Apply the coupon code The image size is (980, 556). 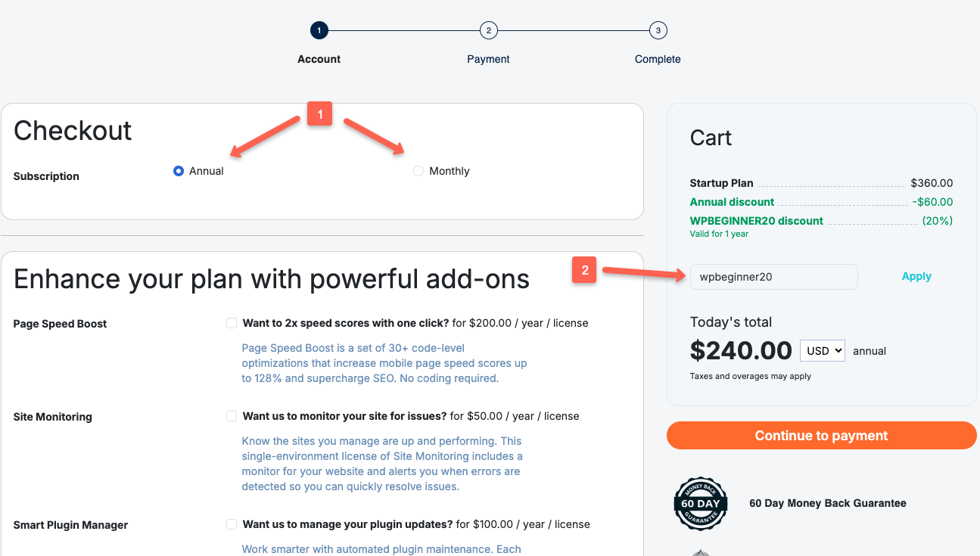click(x=916, y=276)
